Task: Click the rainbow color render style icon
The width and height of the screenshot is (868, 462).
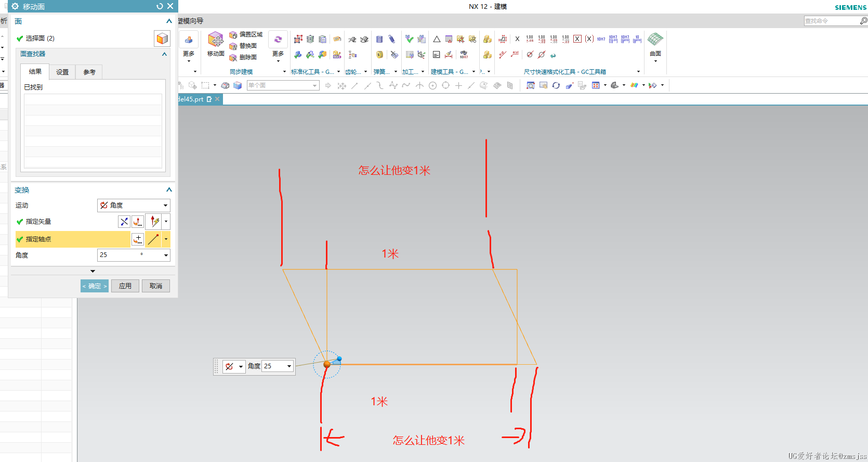Action: tap(634, 85)
